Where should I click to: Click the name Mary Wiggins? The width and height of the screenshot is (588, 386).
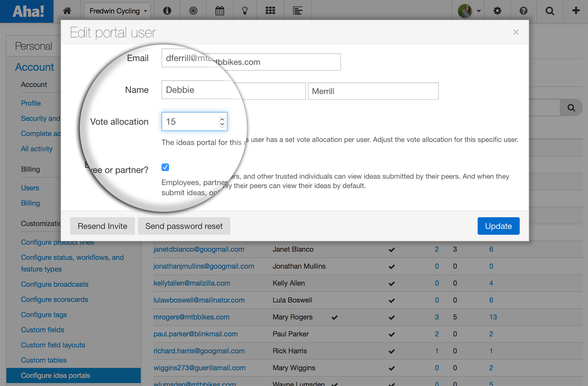click(294, 368)
